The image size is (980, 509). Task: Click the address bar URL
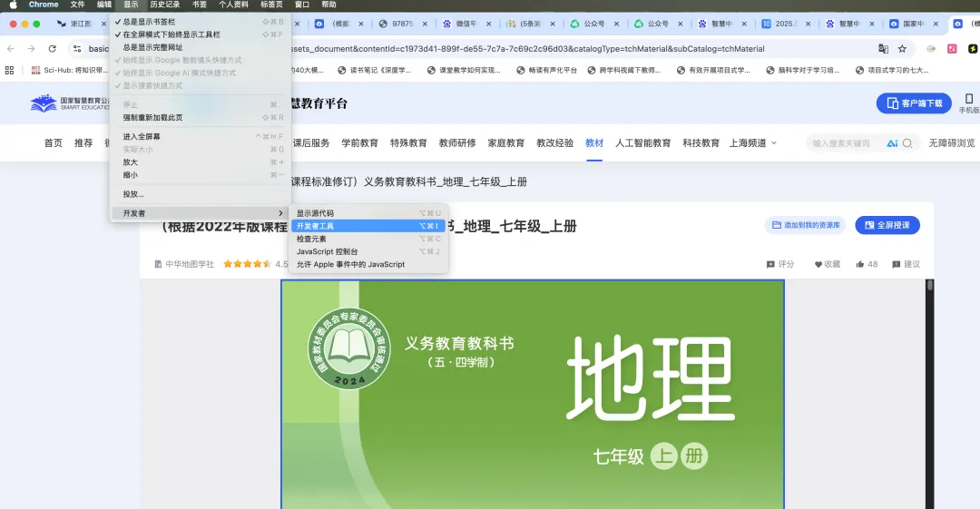tap(527, 49)
